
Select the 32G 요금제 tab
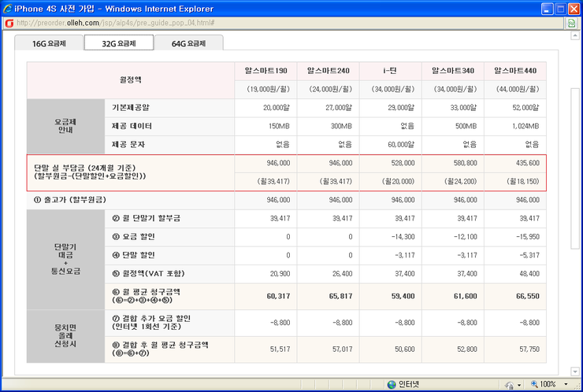[x=118, y=43]
